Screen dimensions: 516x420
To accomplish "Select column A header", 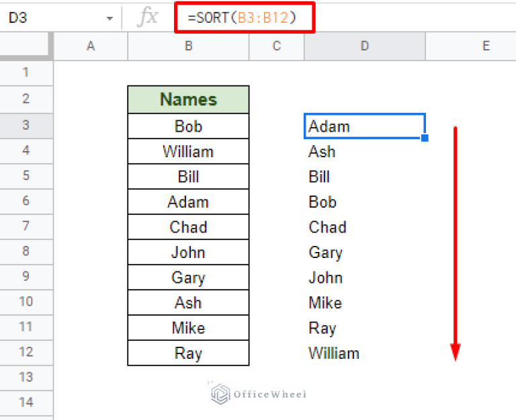I will 91,46.
